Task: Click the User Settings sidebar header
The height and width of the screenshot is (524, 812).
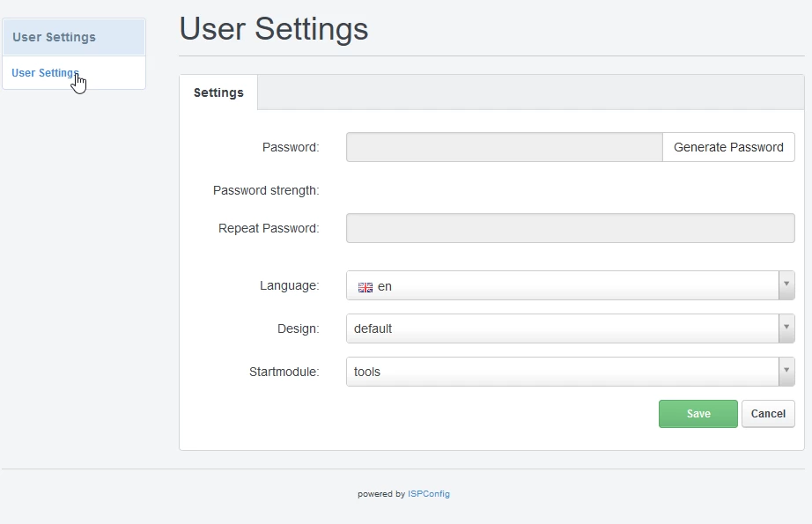Action: (53, 37)
